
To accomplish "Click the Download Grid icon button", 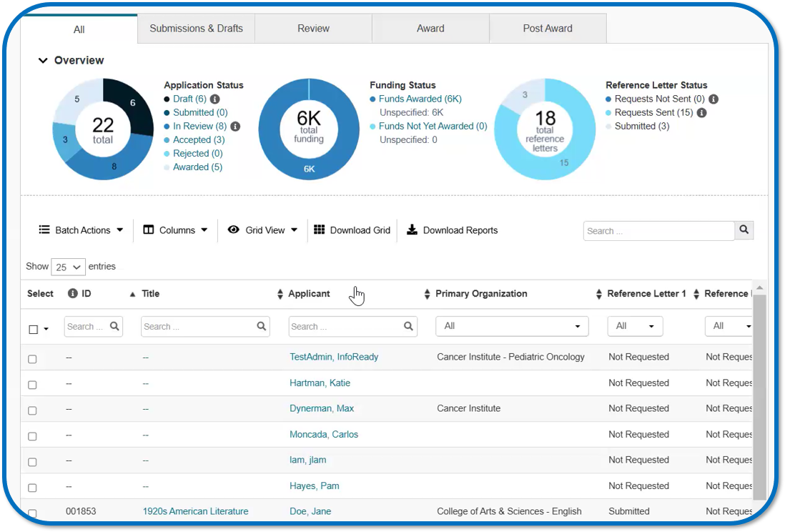I will pyautogui.click(x=319, y=230).
